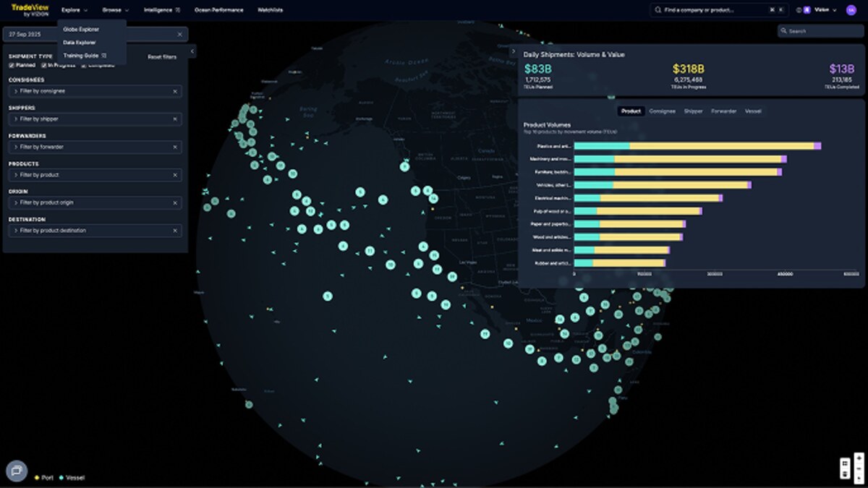The width and height of the screenshot is (868, 488).
Task: Click the Rubber bar in Product Volumes
Action: 620,263
